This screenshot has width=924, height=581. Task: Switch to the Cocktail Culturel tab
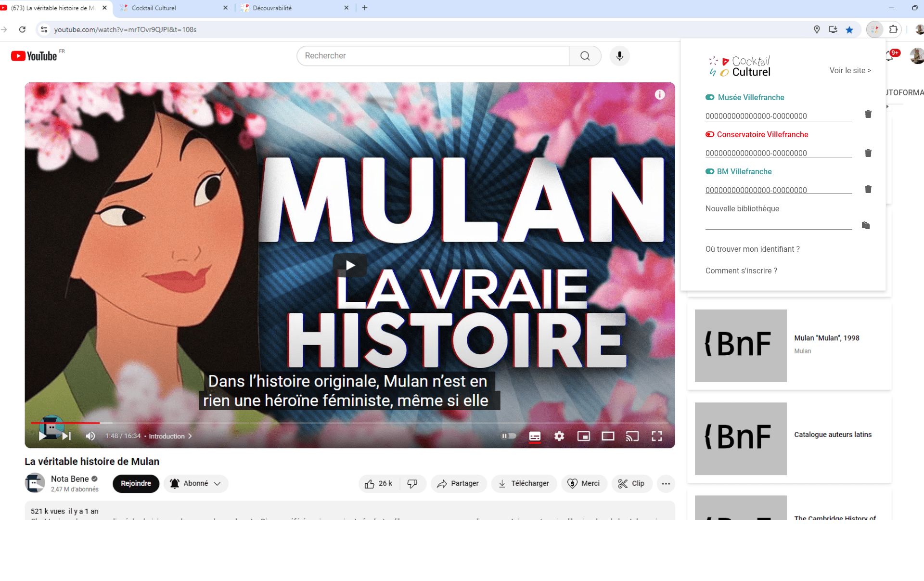point(173,8)
